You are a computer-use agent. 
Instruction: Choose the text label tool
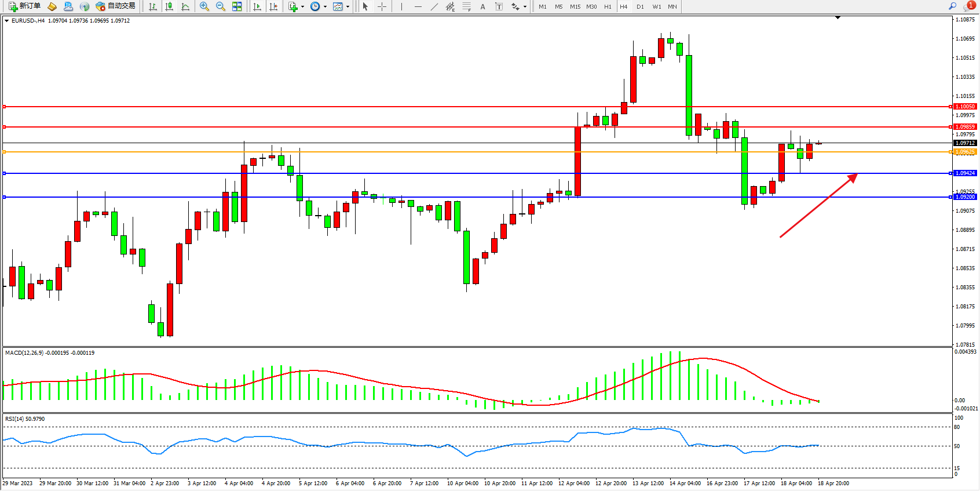pyautogui.click(x=499, y=6)
